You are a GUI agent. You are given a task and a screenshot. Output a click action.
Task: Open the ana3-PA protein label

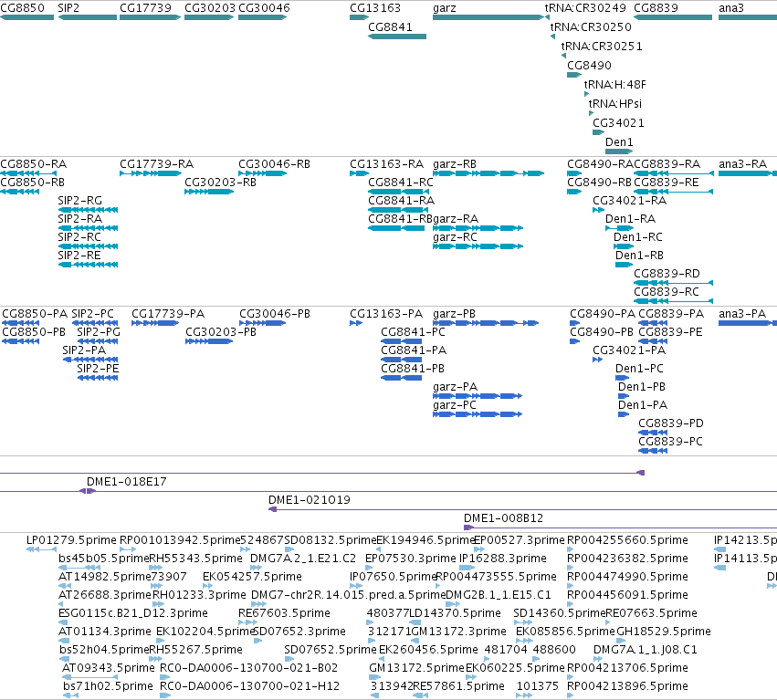742,314
